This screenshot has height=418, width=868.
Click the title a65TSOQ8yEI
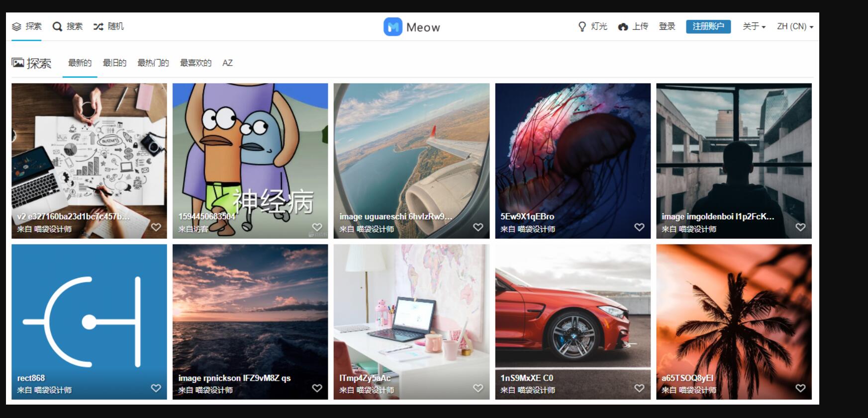tap(687, 378)
